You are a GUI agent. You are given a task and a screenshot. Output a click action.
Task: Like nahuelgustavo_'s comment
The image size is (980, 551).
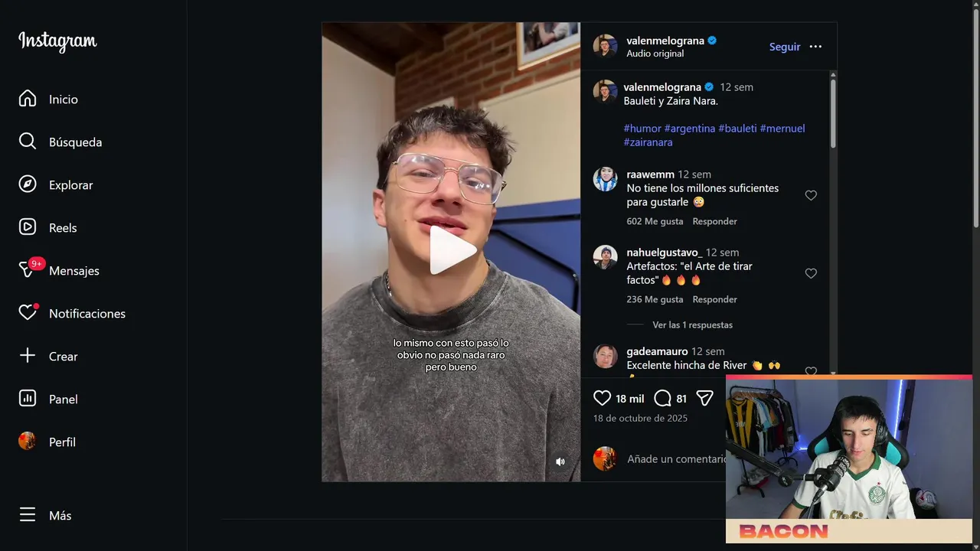tap(811, 273)
